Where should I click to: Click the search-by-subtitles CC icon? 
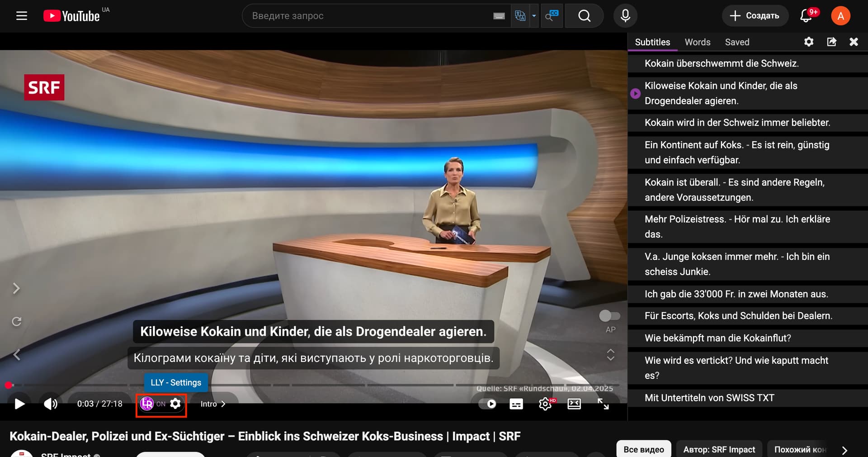[x=552, y=16]
